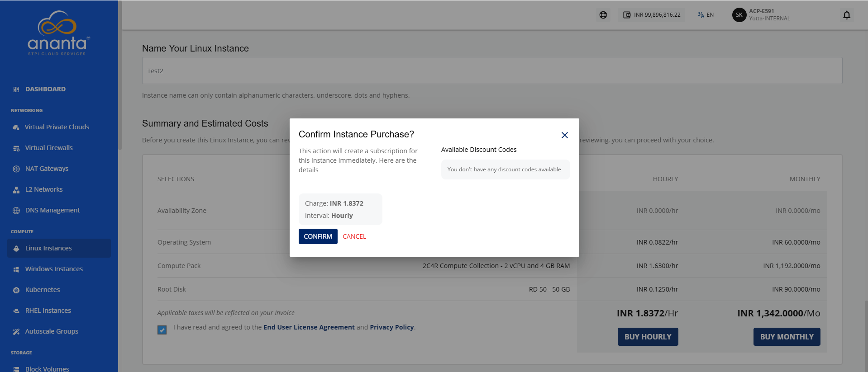The image size is (868, 372).
Task: Click the Virtual Private Clouds icon
Action: (16, 127)
